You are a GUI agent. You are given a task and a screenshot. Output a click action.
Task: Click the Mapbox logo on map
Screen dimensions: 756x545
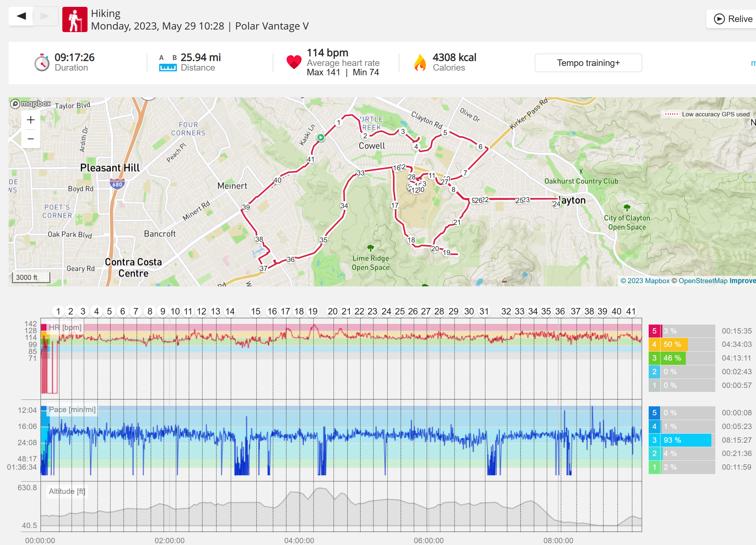coord(31,104)
